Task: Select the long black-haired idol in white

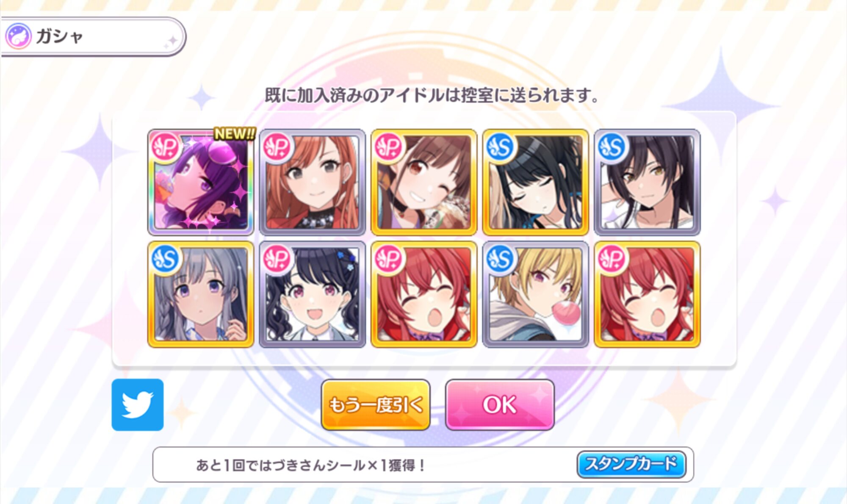Action: (647, 182)
